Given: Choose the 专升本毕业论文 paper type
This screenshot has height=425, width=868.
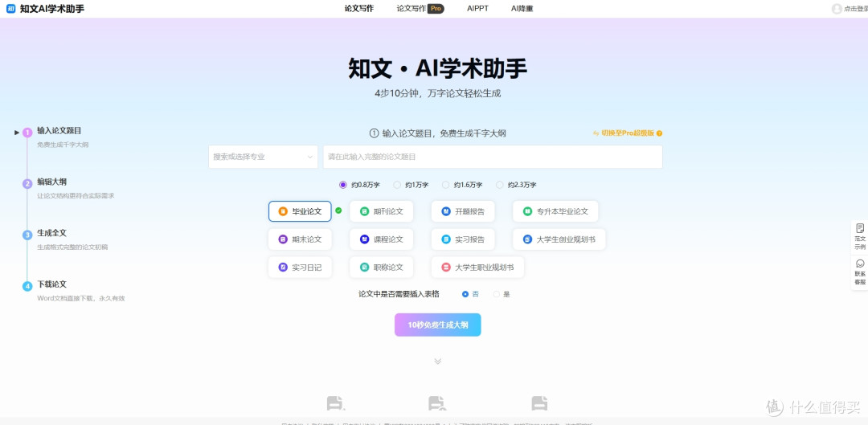Looking at the screenshot, I should tap(555, 211).
